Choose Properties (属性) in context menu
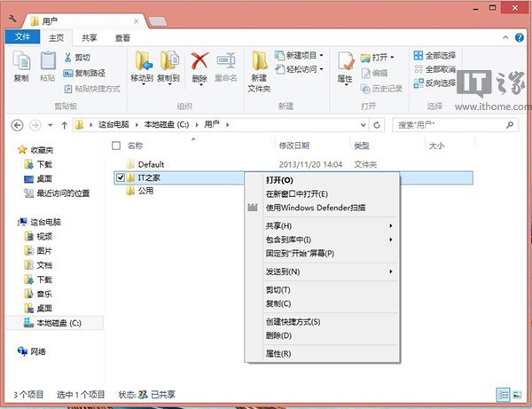 (x=278, y=354)
